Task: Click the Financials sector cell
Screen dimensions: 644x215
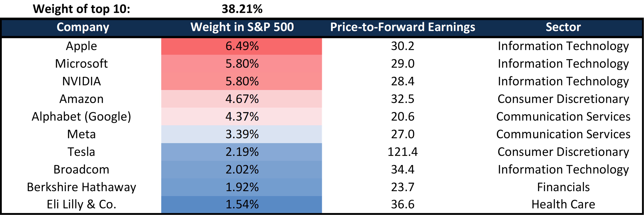Action: [x=563, y=187]
